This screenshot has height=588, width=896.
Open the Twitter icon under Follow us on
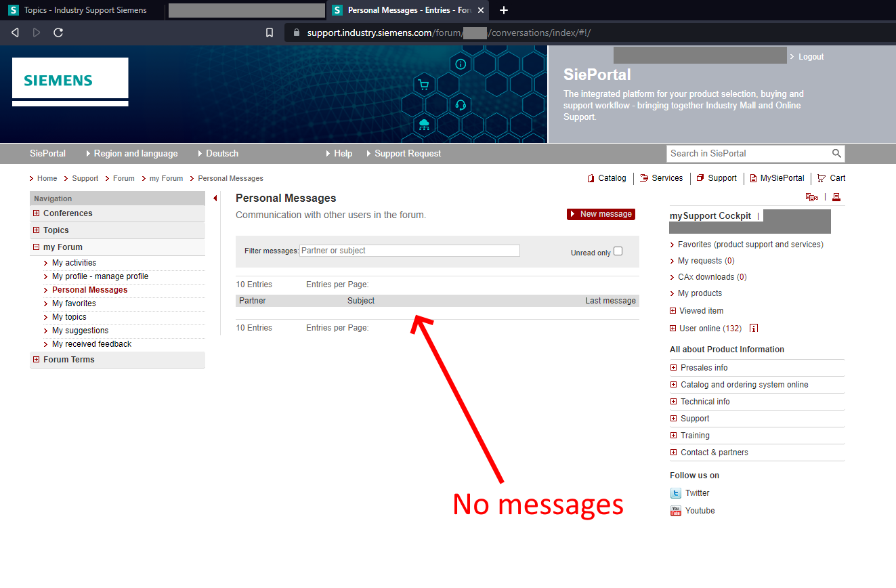point(675,493)
